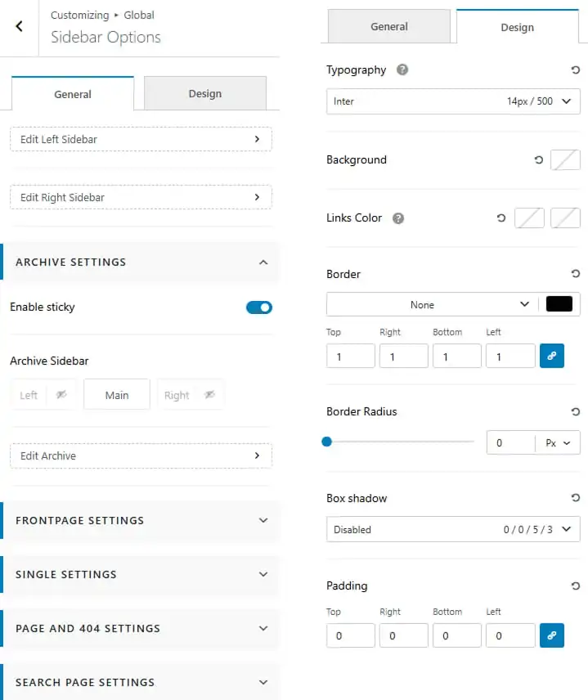Reset the Box shadow setting
The height and width of the screenshot is (700, 588).
point(575,498)
